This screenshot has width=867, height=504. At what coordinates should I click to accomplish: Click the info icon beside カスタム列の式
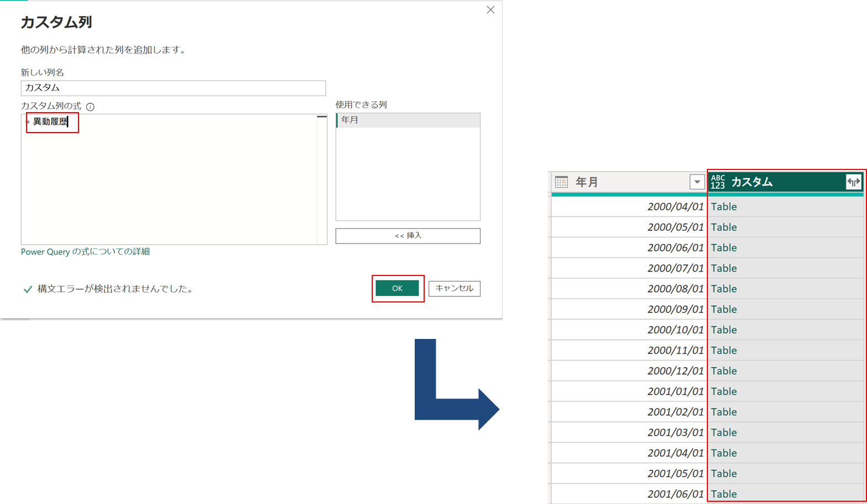point(91,107)
